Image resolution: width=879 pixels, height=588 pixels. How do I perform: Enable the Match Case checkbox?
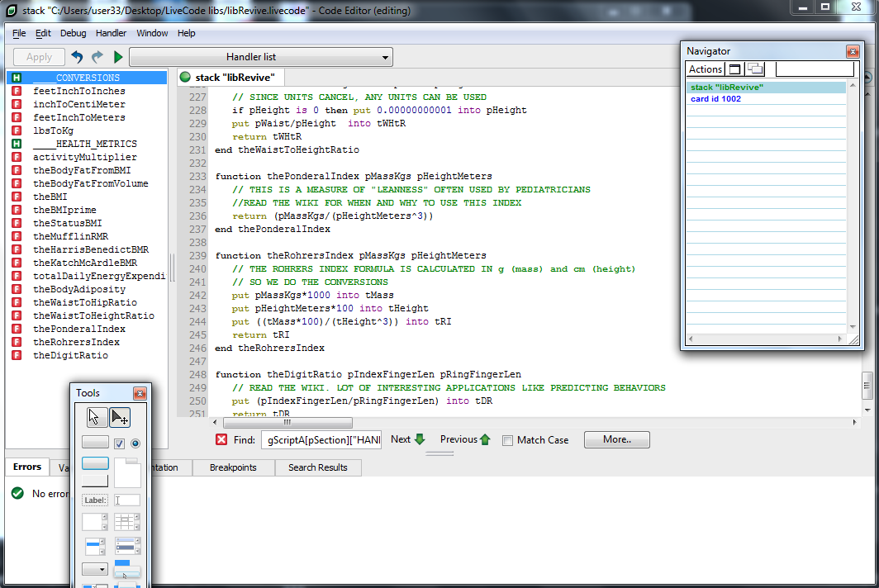click(x=507, y=440)
